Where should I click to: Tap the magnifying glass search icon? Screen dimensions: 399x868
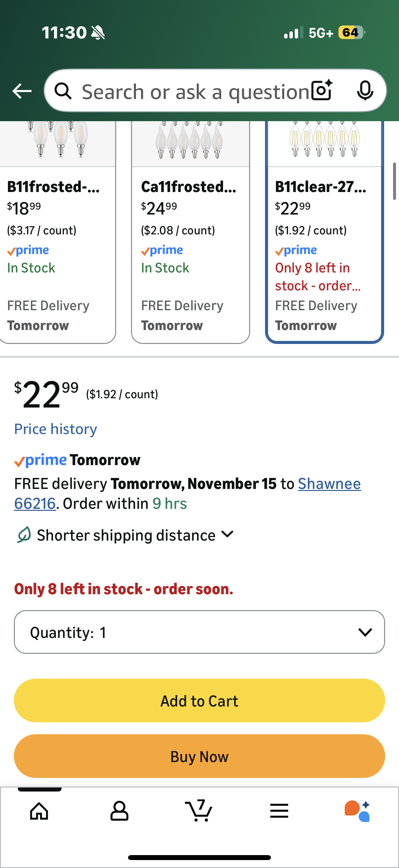tap(63, 91)
